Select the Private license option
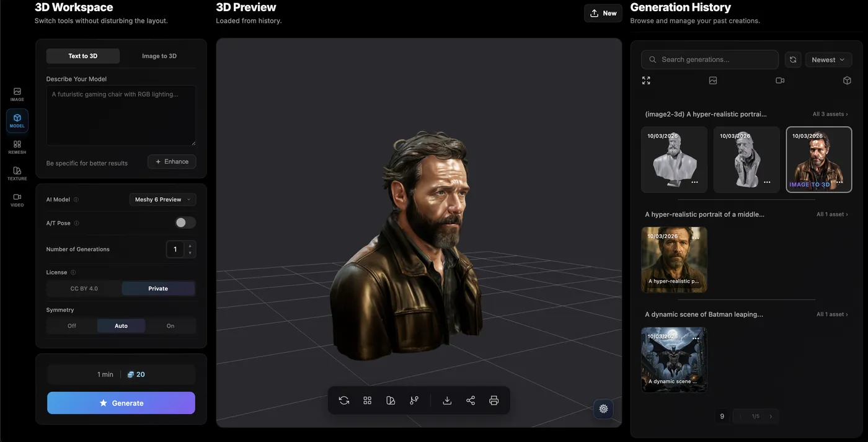 [158, 288]
